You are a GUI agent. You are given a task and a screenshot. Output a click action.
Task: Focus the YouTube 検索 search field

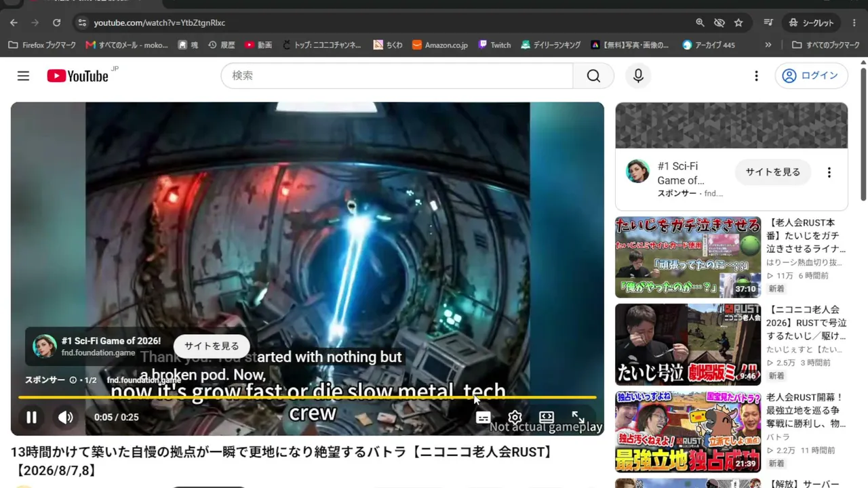[397, 76]
